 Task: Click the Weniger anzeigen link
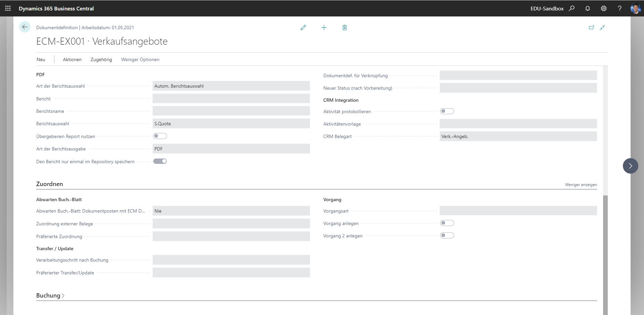[x=581, y=185]
